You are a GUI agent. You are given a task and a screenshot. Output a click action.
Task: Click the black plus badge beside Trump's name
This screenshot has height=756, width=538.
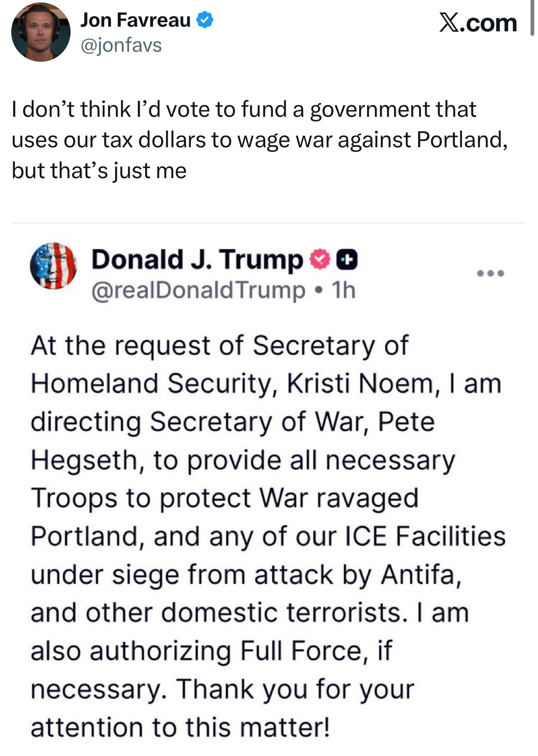pos(347,260)
